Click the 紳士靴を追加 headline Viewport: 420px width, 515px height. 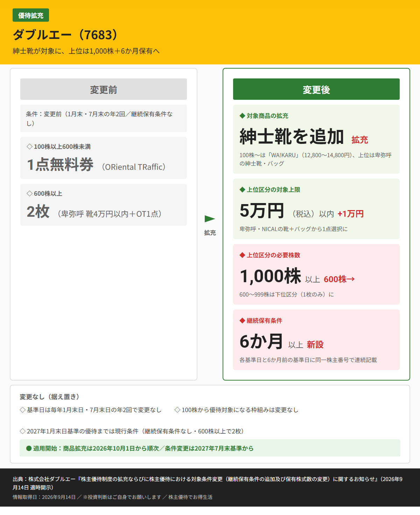pyautogui.click(x=292, y=137)
